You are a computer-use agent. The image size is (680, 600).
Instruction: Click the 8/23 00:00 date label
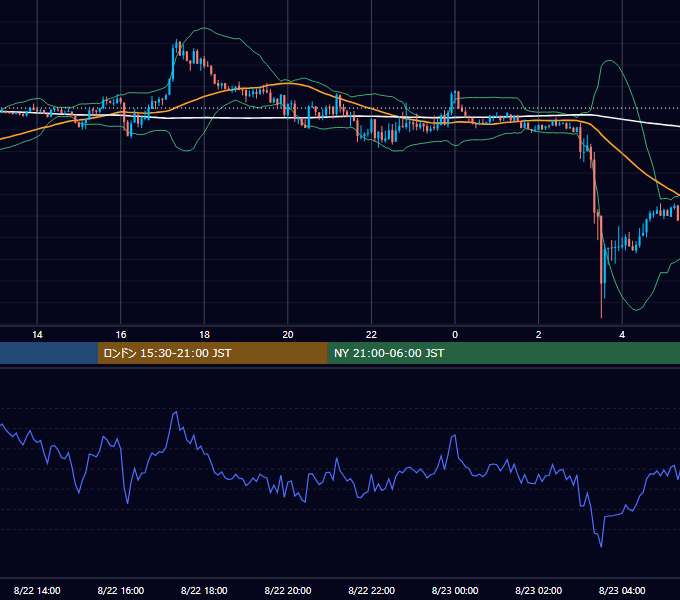click(x=455, y=590)
